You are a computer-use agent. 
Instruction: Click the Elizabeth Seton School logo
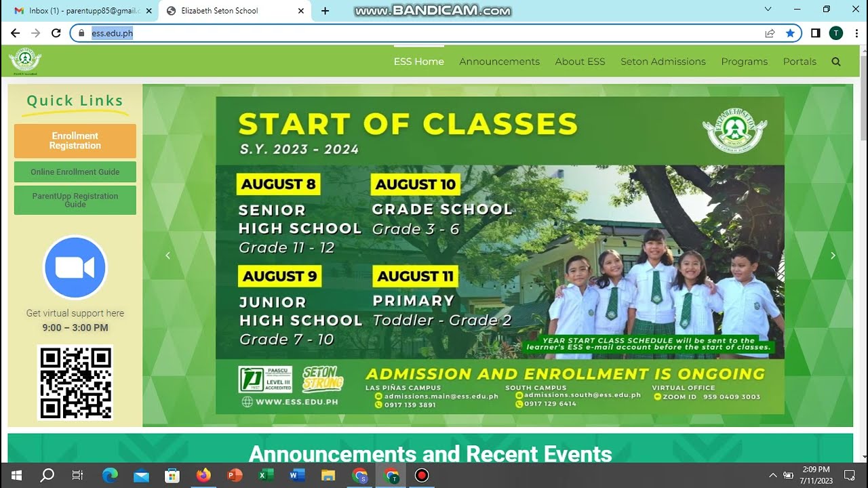click(x=25, y=61)
